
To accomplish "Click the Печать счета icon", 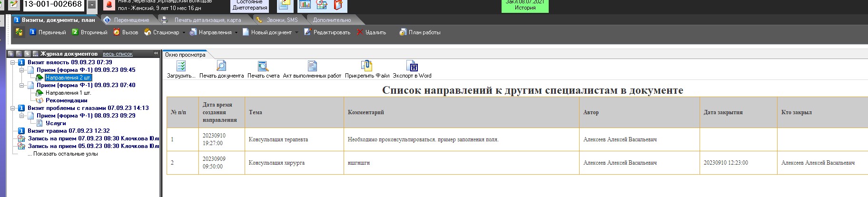I will point(263,66).
